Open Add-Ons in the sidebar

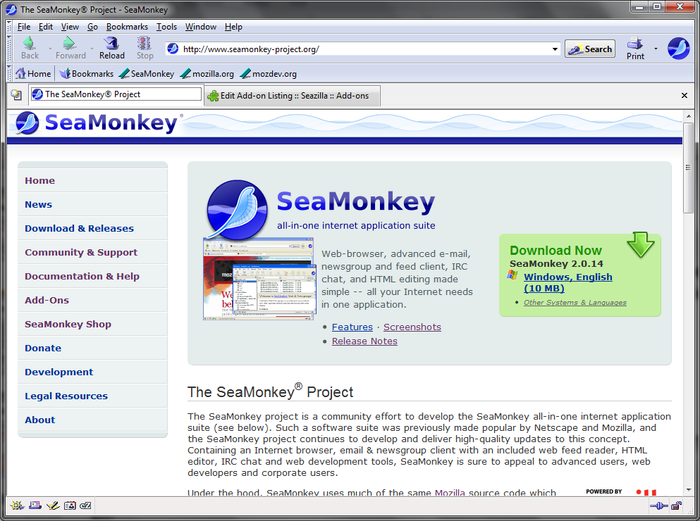click(92, 300)
